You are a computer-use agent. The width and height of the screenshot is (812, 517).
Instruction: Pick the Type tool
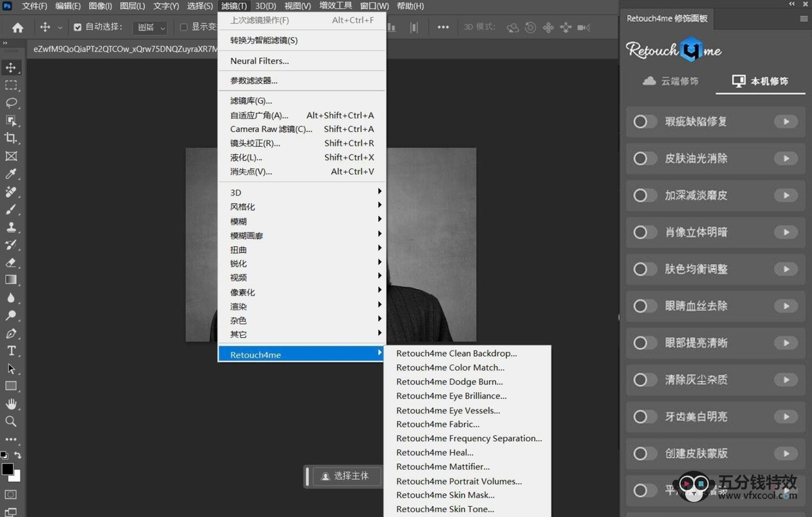click(12, 351)
